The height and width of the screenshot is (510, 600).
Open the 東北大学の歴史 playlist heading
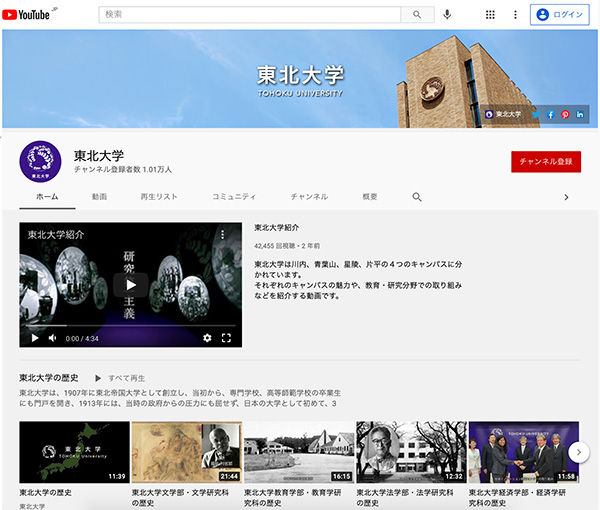point(49,378)
